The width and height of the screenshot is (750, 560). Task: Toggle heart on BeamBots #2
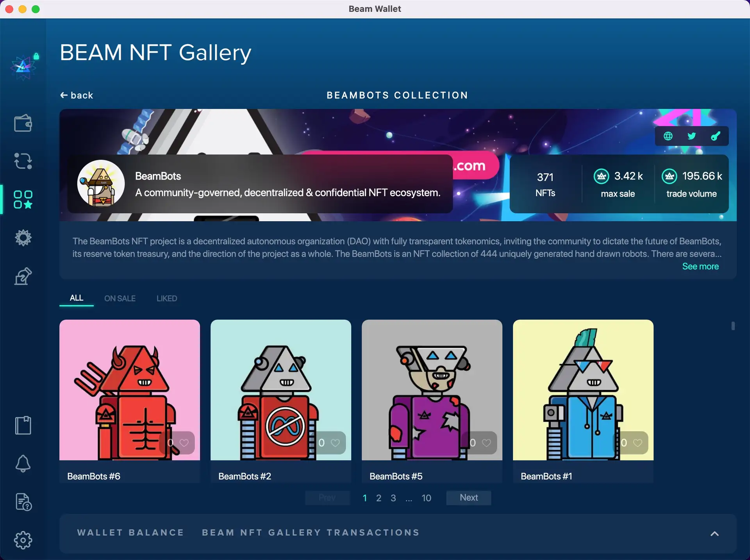tap(335, 443)
